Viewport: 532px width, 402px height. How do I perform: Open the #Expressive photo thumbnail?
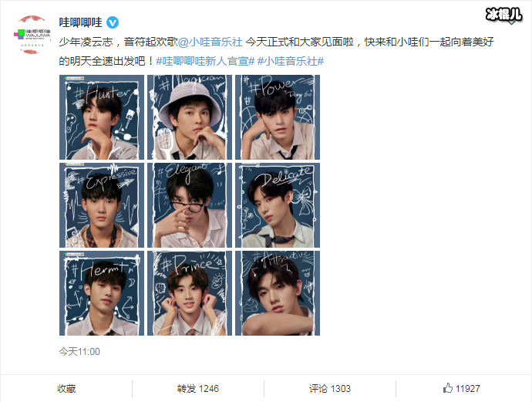[x=102, y=205]
